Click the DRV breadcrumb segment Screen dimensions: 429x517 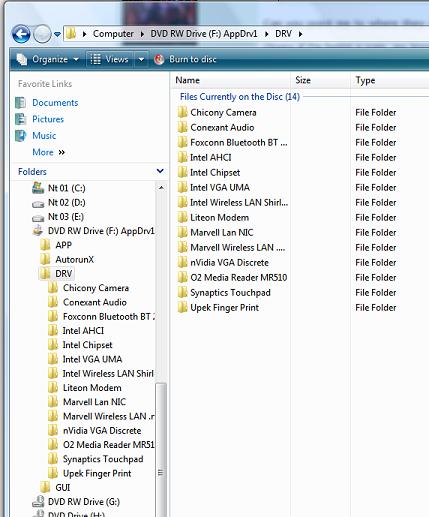pyautogui.click(x=283, y=34)
